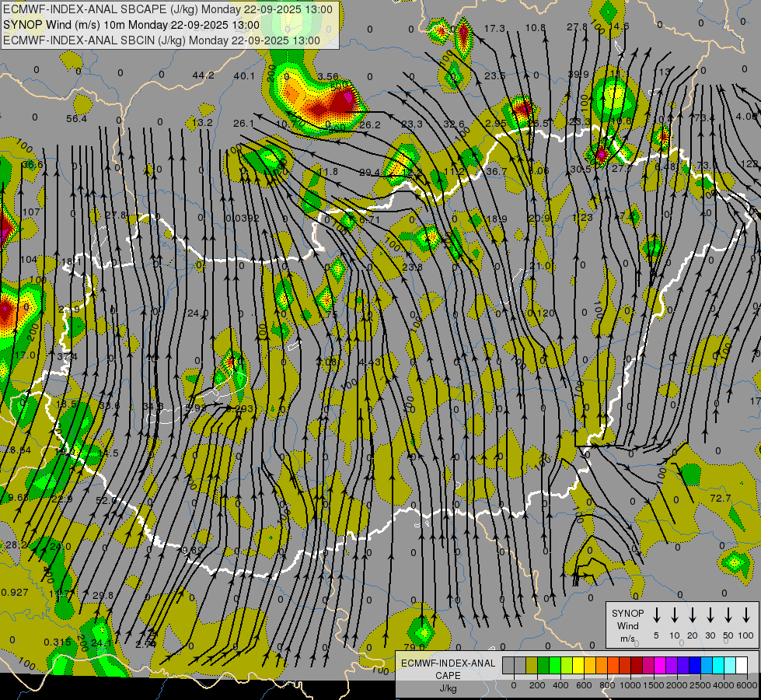Screen dimensions: 761x700
Task: Pick the dark green swatch in CAPE legend
Action: 543,666
